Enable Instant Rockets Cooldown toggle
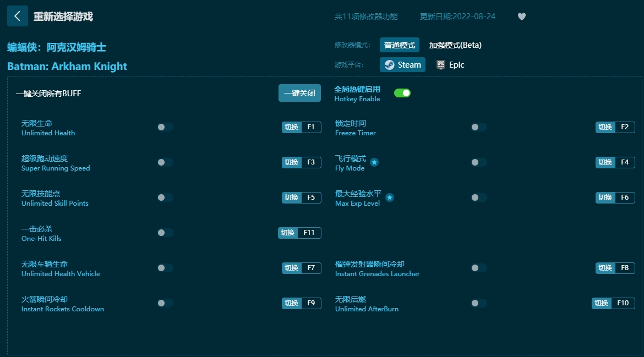Screen dimensions: 644x357 (x=165, y=303)
